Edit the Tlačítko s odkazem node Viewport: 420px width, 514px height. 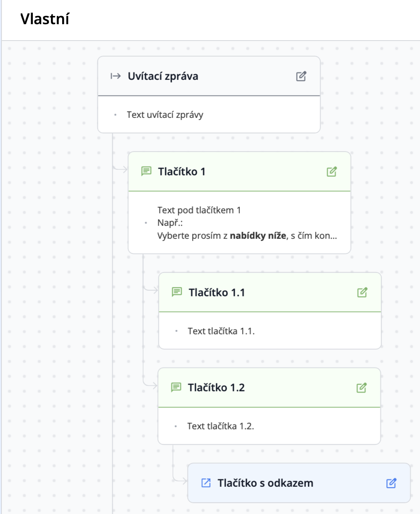pos(391,483)
